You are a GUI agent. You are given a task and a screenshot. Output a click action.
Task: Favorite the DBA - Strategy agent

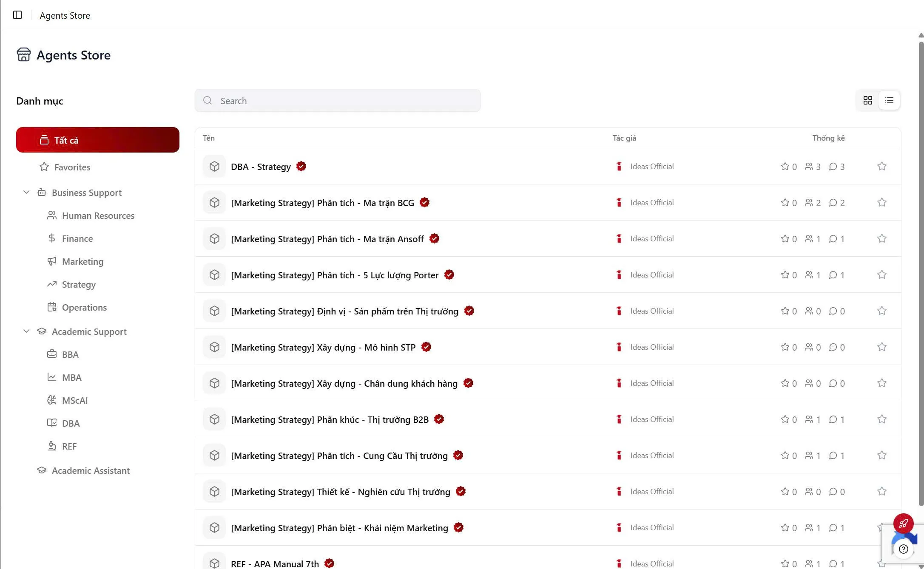point(882,166)
